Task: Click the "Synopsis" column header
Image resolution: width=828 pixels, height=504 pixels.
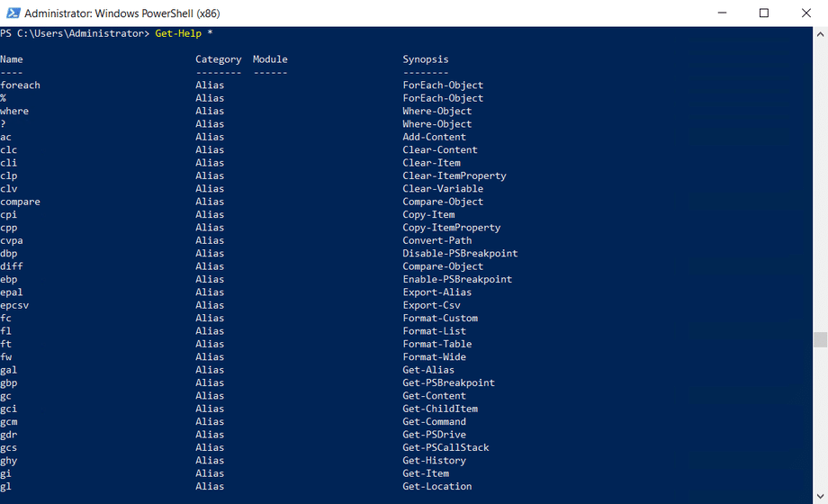Action: pos(426,59)
